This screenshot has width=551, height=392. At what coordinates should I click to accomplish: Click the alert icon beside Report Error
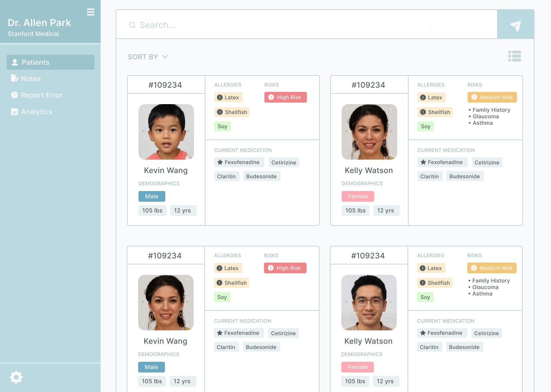pyautogui.click(x=15, y=95)
